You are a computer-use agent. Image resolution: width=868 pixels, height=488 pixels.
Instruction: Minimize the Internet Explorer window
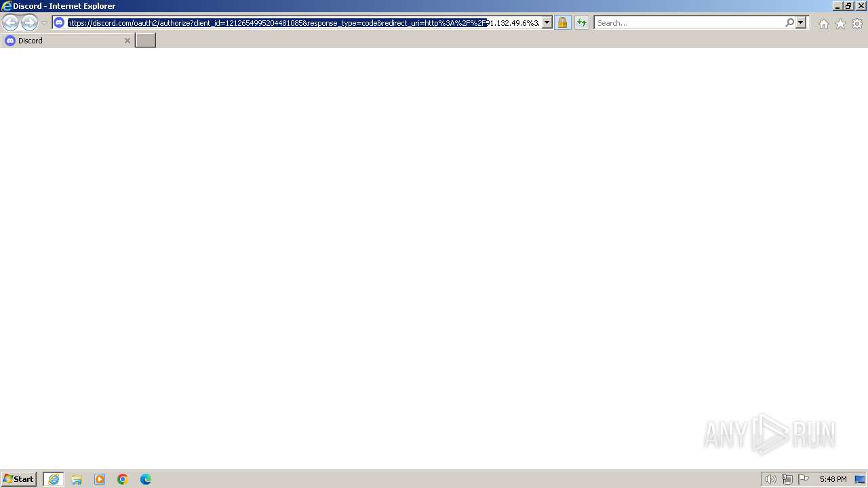[837, 5]
